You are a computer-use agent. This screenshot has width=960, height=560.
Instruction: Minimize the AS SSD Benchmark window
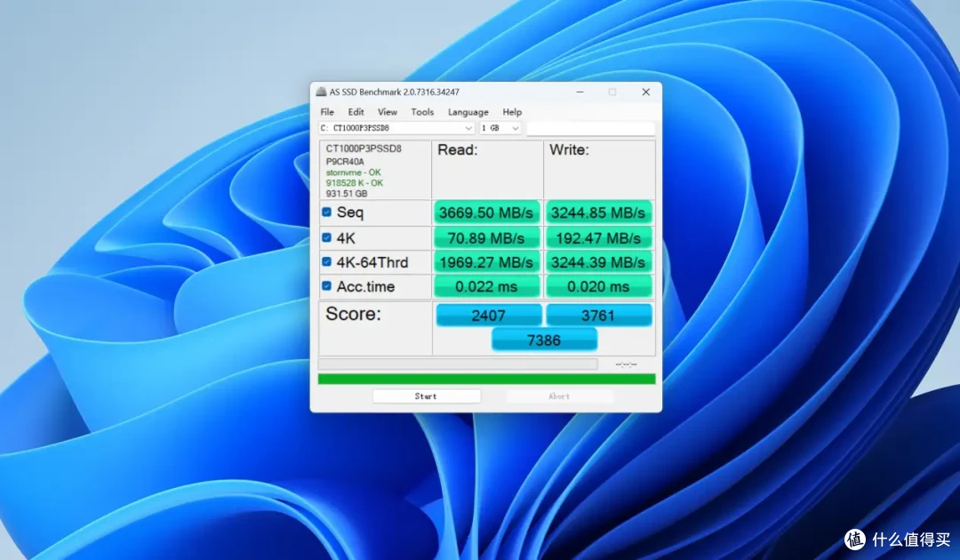click(580, 92)
